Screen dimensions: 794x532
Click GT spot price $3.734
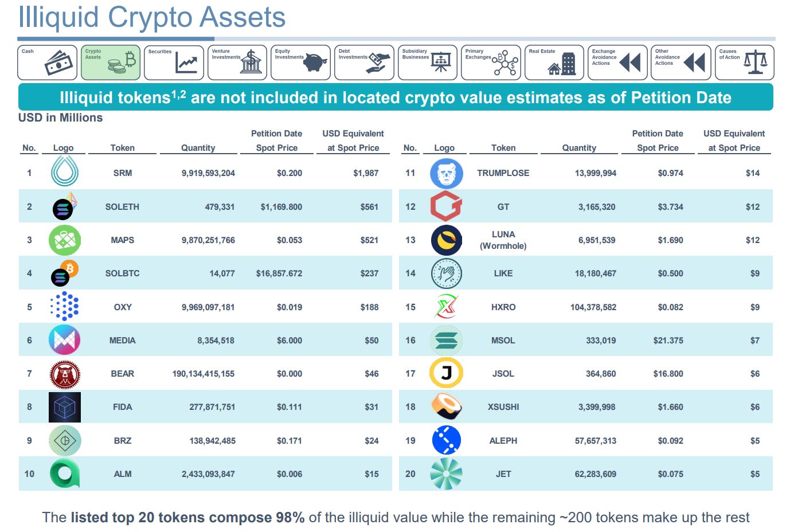[x=671, y=207]
